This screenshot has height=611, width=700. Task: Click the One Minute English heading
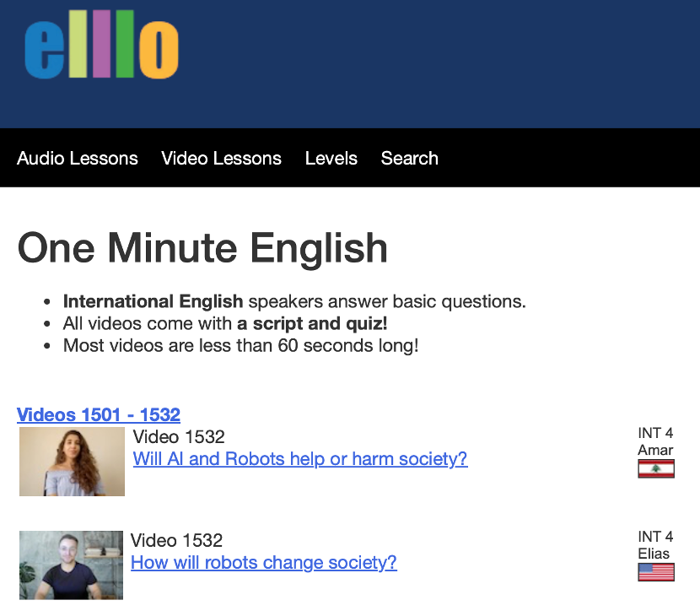click(202, 248)
